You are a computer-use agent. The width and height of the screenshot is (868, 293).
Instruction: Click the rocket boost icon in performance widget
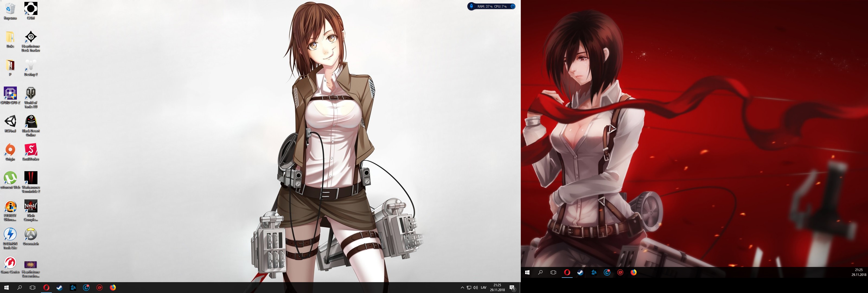[471, 6]
